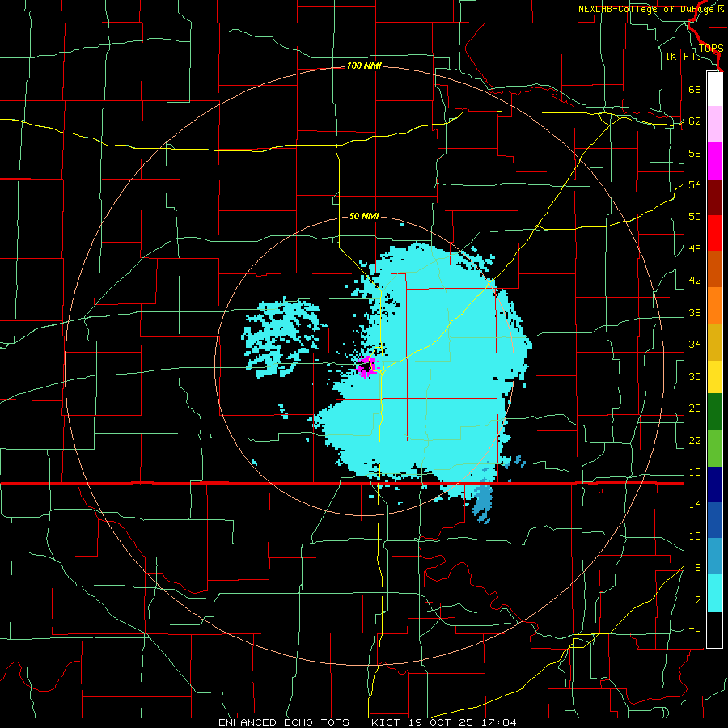Select the burnt orange swatch in the legend
The image size is (728, 728).
(x=714, y=269)
